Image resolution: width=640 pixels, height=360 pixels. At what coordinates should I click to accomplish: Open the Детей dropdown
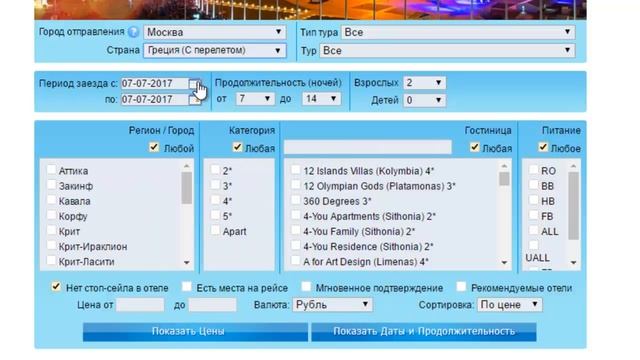[x=424, y=100]
